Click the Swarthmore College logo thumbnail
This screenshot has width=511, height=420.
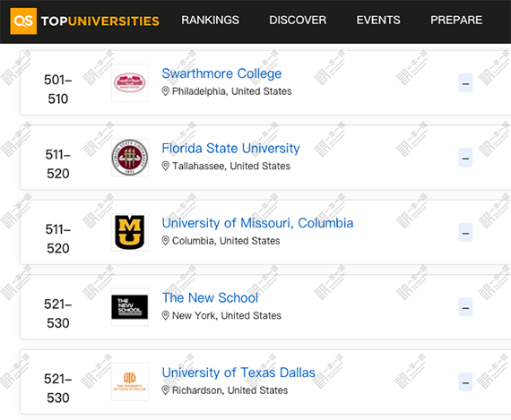point(130,82)
